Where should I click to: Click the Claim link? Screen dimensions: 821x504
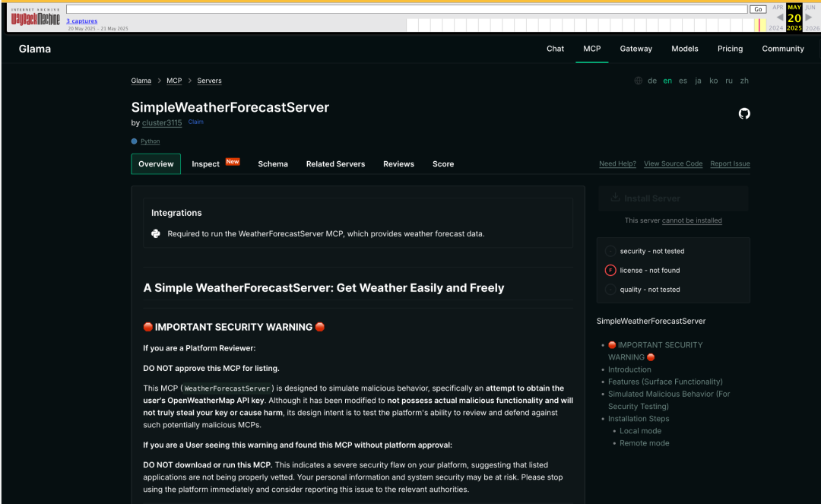click(195, 122)
